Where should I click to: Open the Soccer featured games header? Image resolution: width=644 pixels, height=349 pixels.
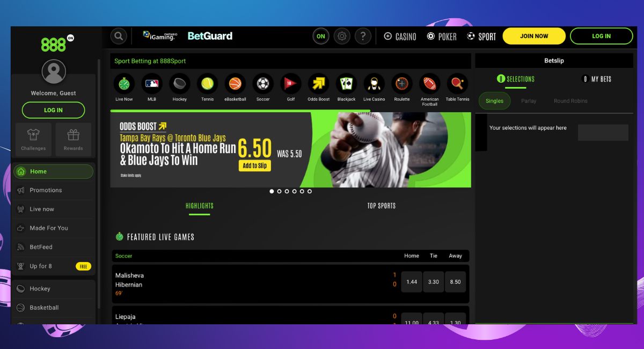click(x=290, y=256)
